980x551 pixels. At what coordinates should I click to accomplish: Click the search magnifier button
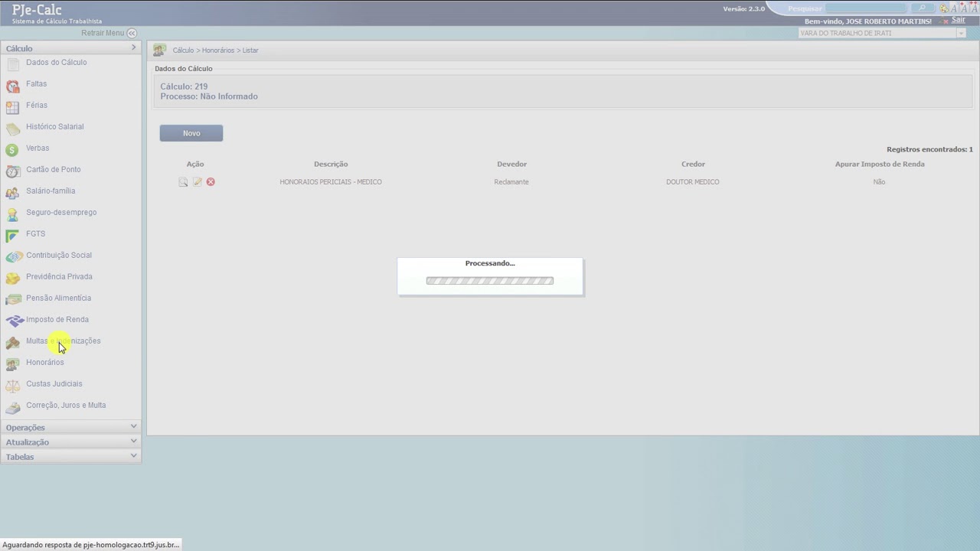tap(923, 8)
